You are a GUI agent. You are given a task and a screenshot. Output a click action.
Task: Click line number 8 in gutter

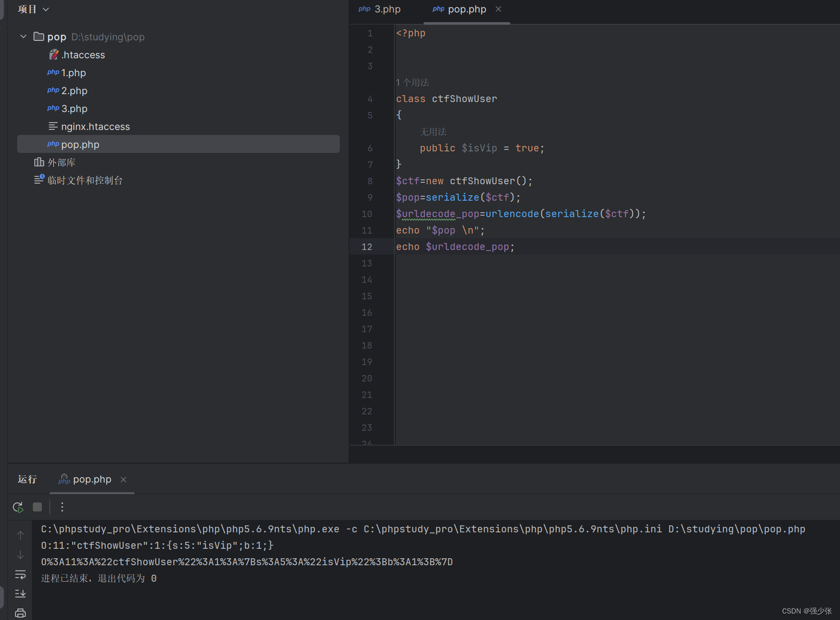(x=370, y=181)
